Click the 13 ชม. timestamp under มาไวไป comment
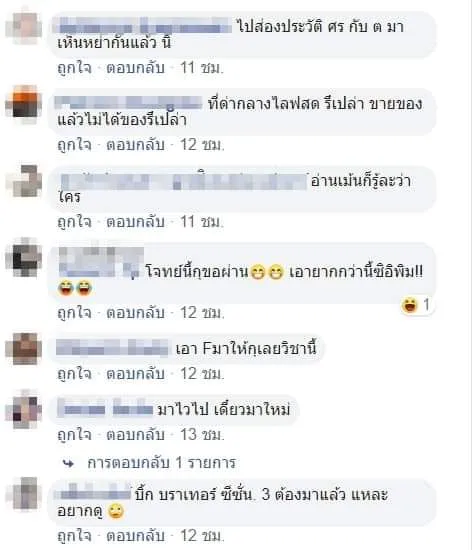The width and height of the screenshot is (474, 550). (x=202, y=434)
